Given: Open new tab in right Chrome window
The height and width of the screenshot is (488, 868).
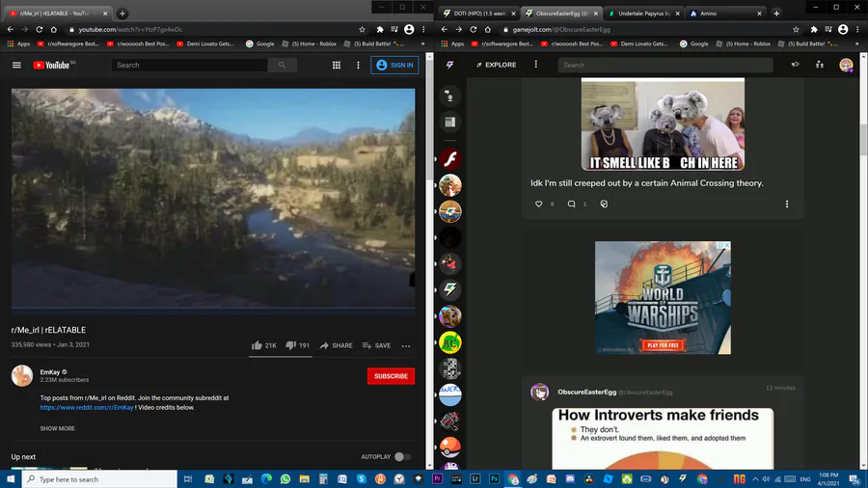Looking at the screenshot, I should 776,14.
